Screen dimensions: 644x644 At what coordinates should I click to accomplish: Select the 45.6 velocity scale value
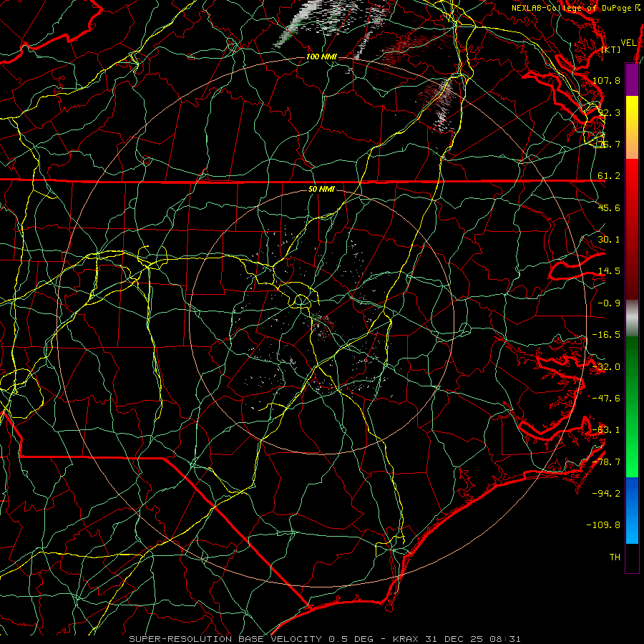[609, 208]
